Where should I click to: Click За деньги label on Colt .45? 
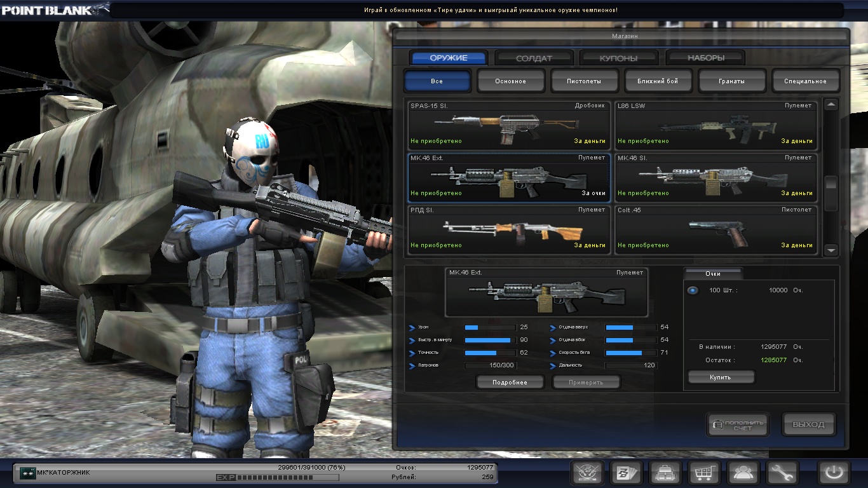(x=797, y=245)
